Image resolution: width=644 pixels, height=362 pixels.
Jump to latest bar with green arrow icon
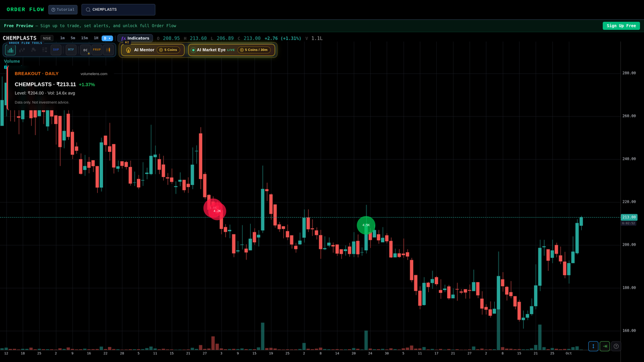click(605, 346)
